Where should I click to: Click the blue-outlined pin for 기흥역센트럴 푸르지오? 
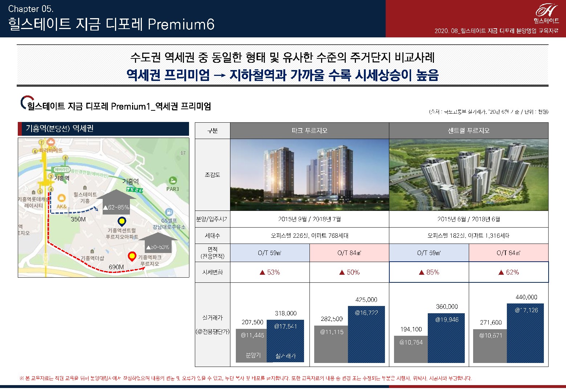[x=122, y=221]
